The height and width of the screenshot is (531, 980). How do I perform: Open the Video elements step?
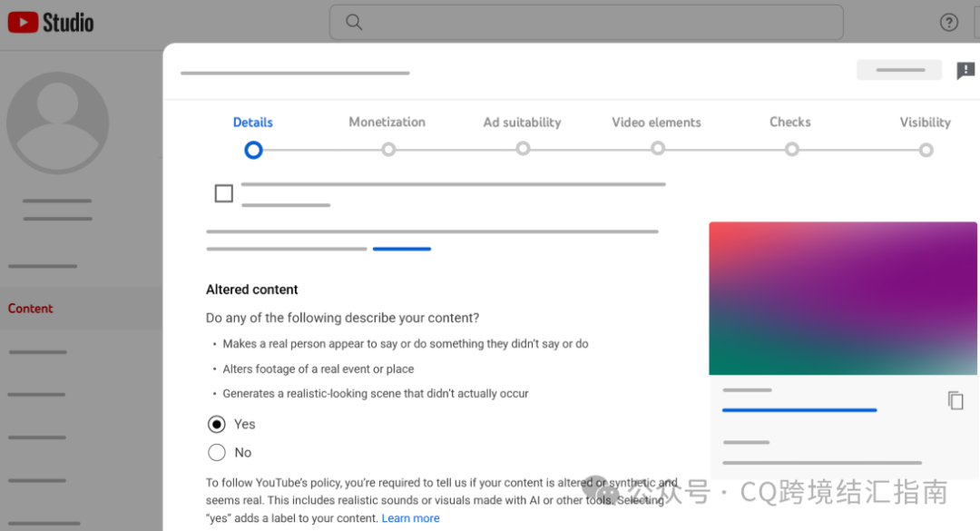pyautogui.click(x=656, y=123)
